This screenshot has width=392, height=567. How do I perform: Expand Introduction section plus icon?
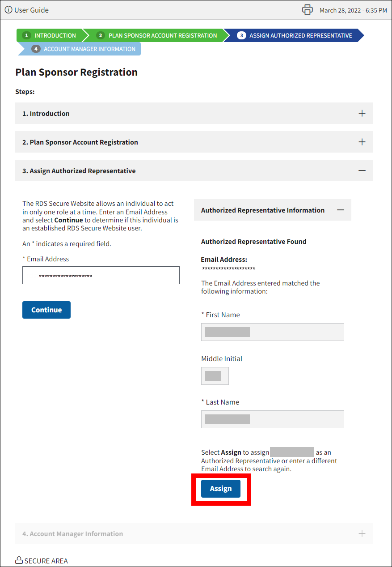click(x=362, y=113)
